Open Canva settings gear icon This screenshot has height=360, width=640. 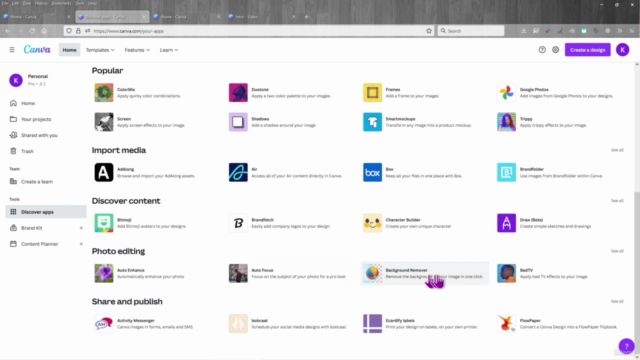(x=556, y=50)
